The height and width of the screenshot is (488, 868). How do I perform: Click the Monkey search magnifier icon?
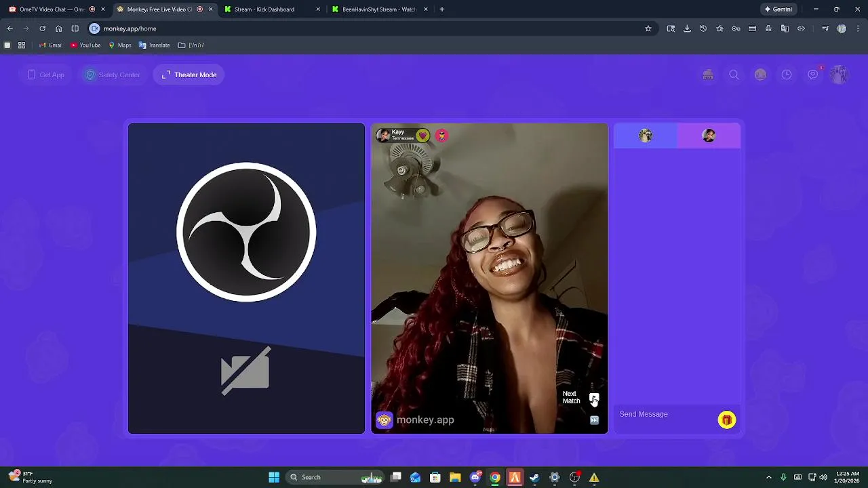pyautogui.click(x=734, y=75)
